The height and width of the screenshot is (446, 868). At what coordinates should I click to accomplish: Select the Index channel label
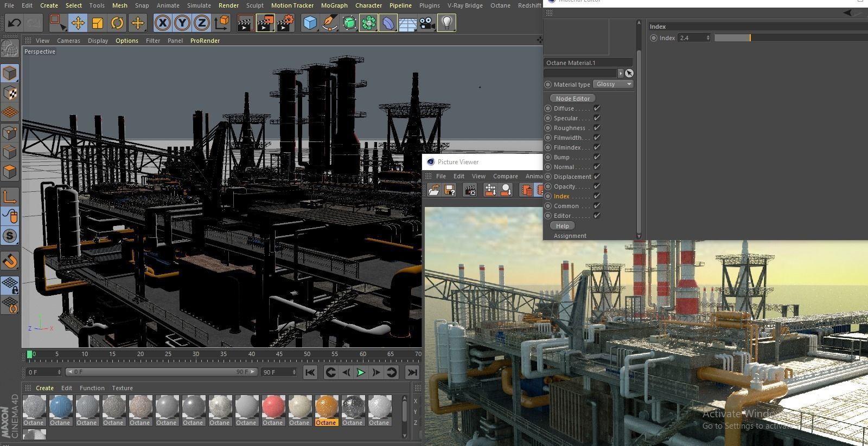[x=561, y=196]
